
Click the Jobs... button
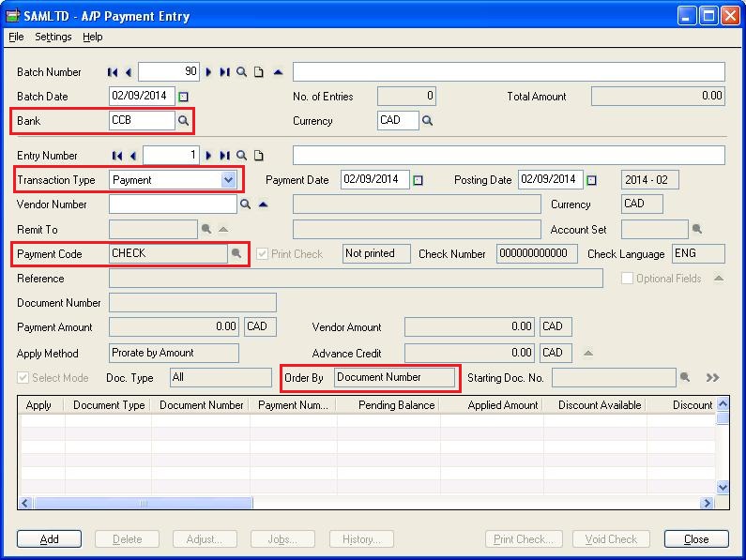click(x=282, y=539)
